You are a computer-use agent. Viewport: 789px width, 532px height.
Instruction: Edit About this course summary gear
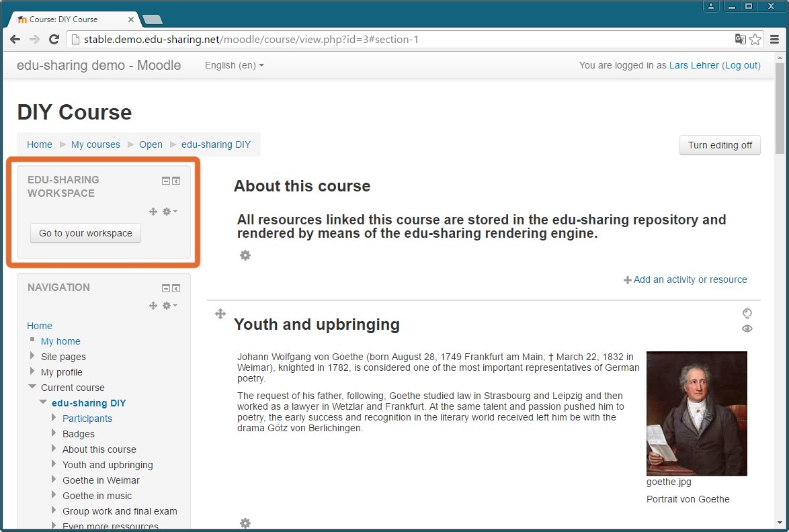(x=245, y=255)
